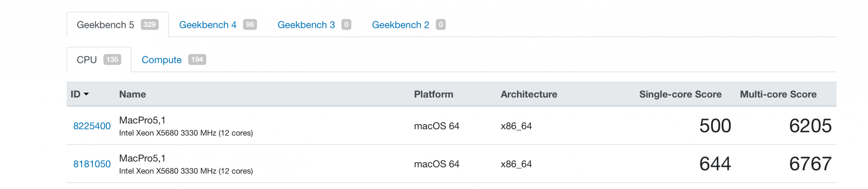
Task: Click the Name column header
Action: click(x=132, y=94)
